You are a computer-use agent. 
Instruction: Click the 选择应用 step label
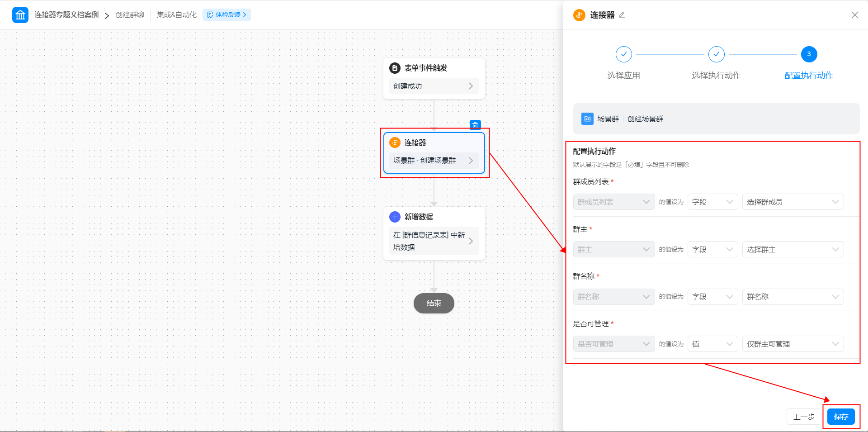[624, 76]
